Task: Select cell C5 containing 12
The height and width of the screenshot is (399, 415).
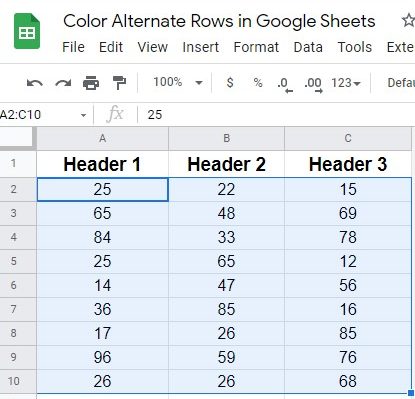Action: (348, 261)
